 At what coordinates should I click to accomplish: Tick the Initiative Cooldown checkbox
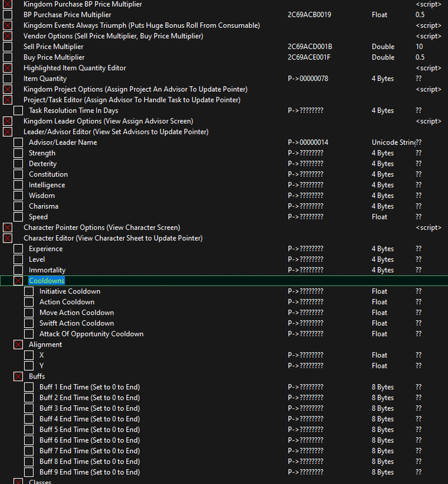click(x=29, y=292)
